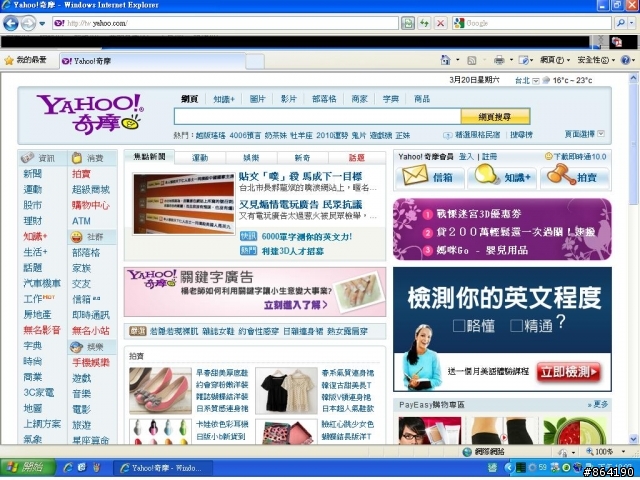Click the compatibility view icon
This screenshot has width=640, height=480.
coord(407,23)
